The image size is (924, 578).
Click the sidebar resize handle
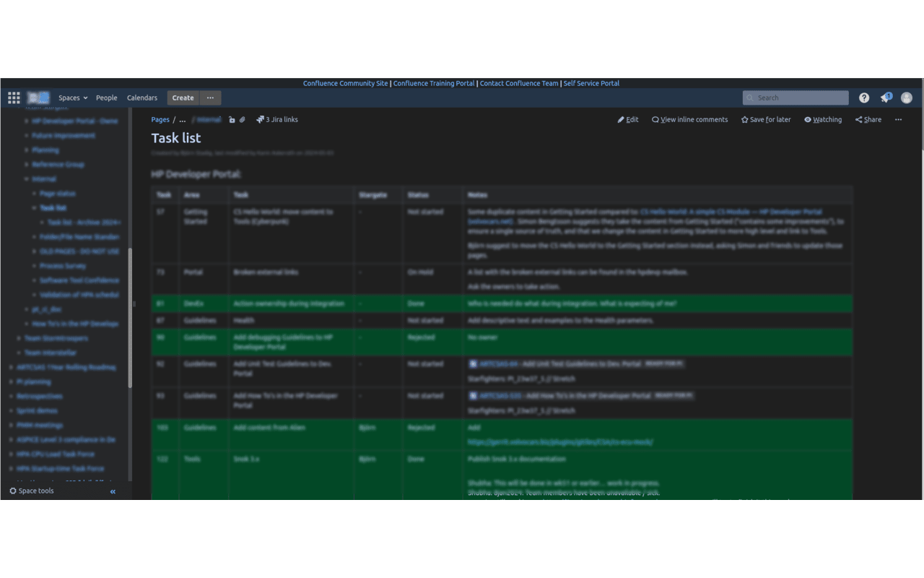coord(134,303)
